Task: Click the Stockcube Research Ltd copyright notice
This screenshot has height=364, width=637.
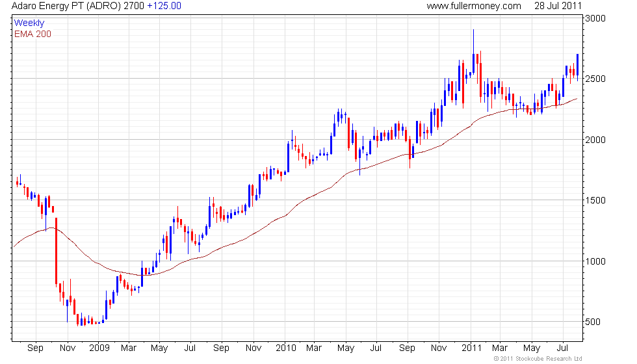Action: pos(537,358)
